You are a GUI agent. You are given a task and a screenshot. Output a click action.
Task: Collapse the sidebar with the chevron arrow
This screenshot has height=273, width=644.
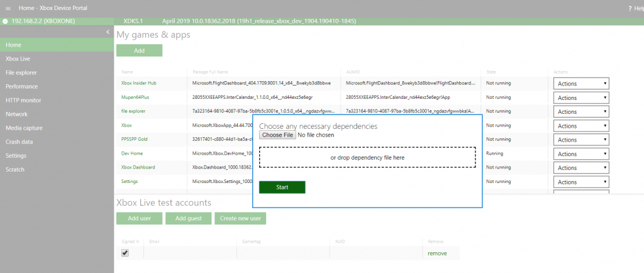[108, 31]
